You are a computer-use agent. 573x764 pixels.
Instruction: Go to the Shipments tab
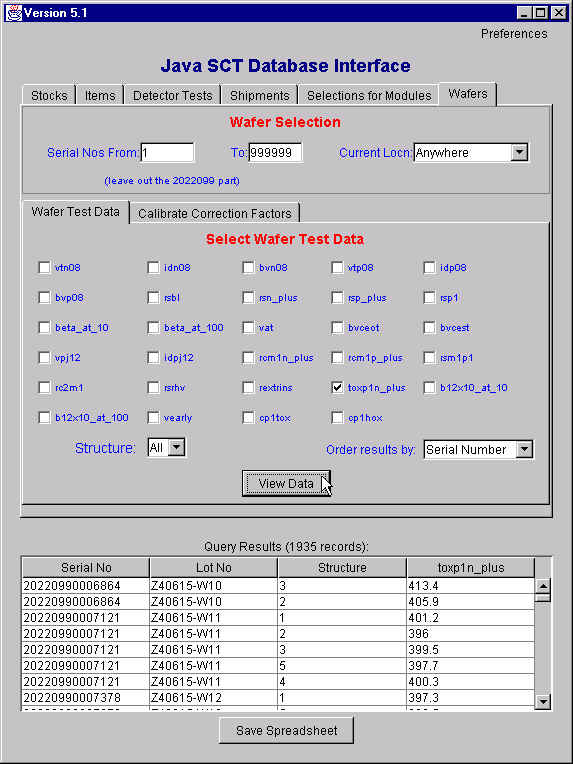[260, 96]
